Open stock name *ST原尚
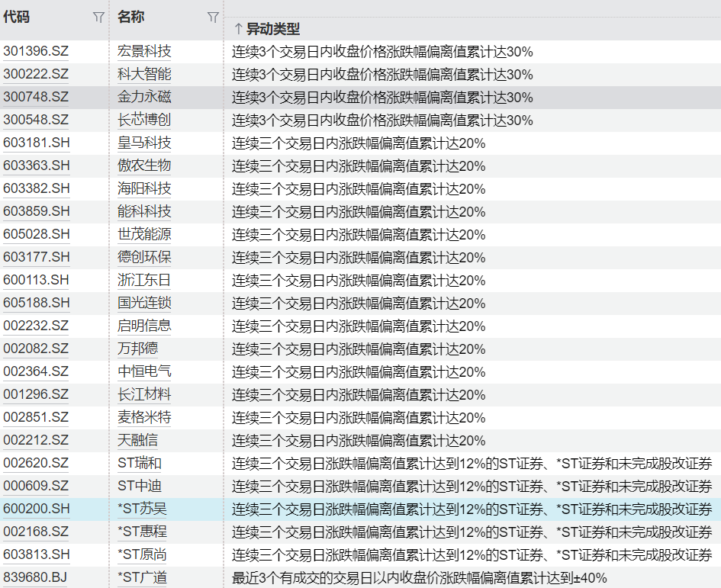Screen dimensions: 721x588 (142, 555)
